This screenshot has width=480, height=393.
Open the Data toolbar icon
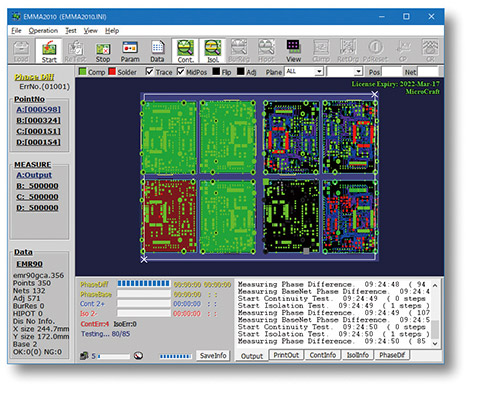click(157, 51)
